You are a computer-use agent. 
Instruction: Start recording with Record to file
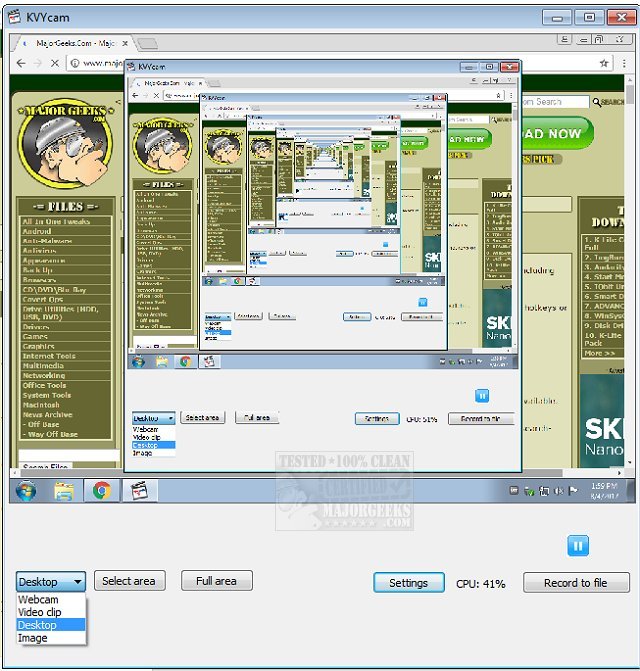point(576,583)
